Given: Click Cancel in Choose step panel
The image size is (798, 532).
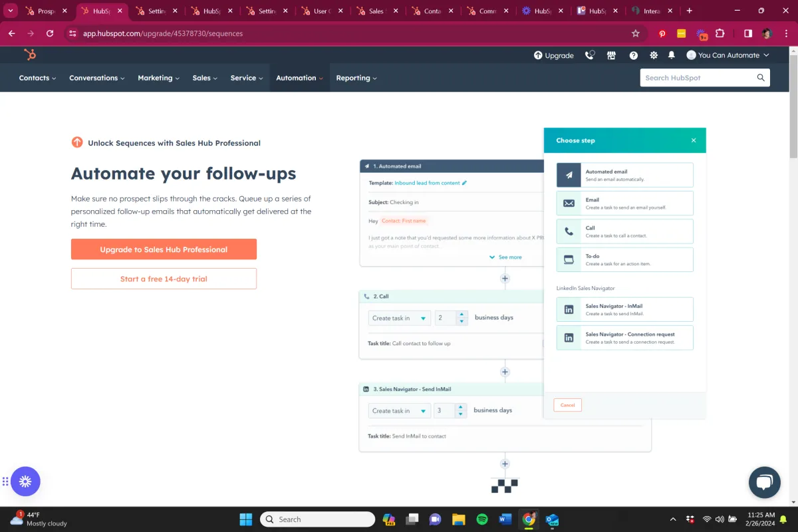Looking at the screenshot, I should [567, 405].
